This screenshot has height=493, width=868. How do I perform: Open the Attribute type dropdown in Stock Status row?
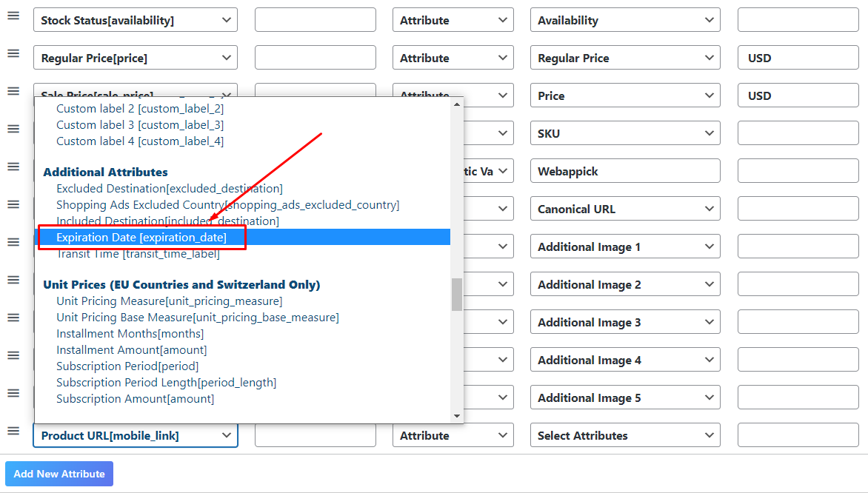pos(452,20)
